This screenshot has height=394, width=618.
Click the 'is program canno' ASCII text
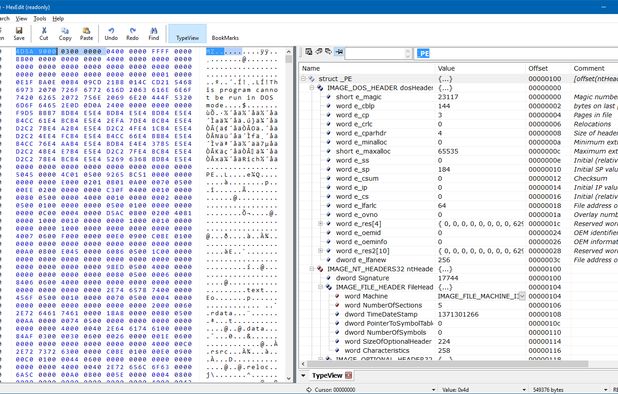point(242,90)
